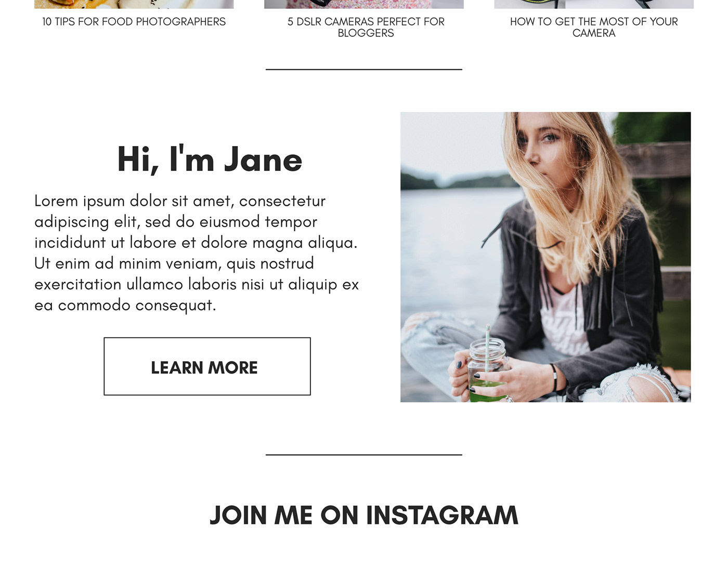Image resolution: width=728 pixels, height=569 pixels.
Task: Click the word "CAMERA" under "How to Get"
Action: (594, 33)
